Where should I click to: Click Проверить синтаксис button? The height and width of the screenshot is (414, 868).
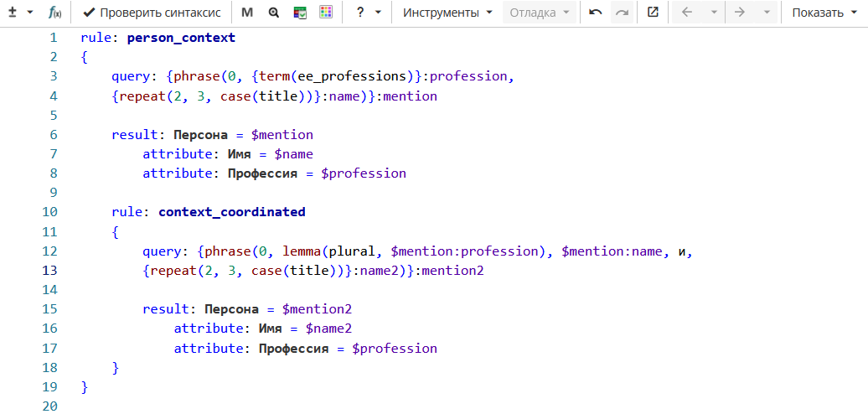coord(152,13)
